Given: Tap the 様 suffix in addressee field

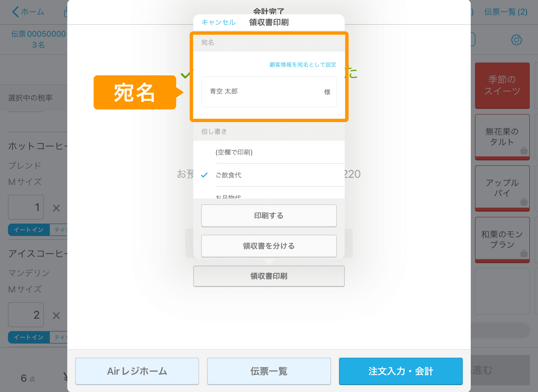Looking at the screenshot, I should coord(327,92).
